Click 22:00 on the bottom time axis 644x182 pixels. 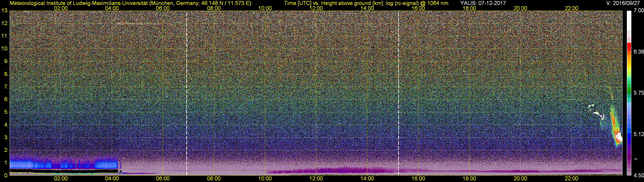[x=571, y=179]
